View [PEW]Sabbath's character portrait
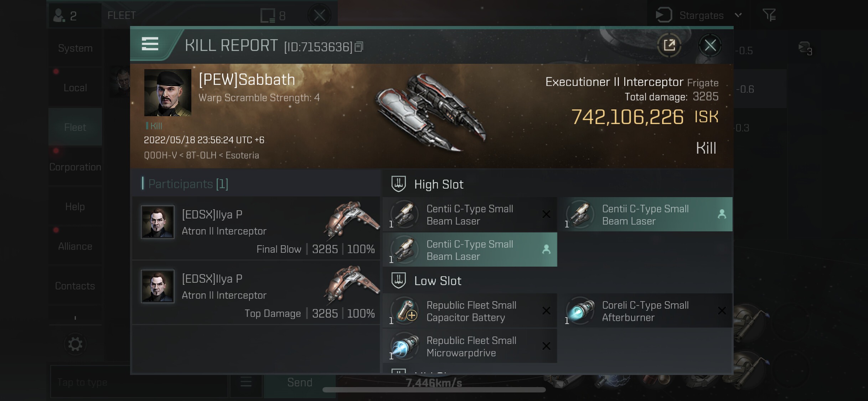Viewport: 868px width, 401px height. tap(167, 93)
